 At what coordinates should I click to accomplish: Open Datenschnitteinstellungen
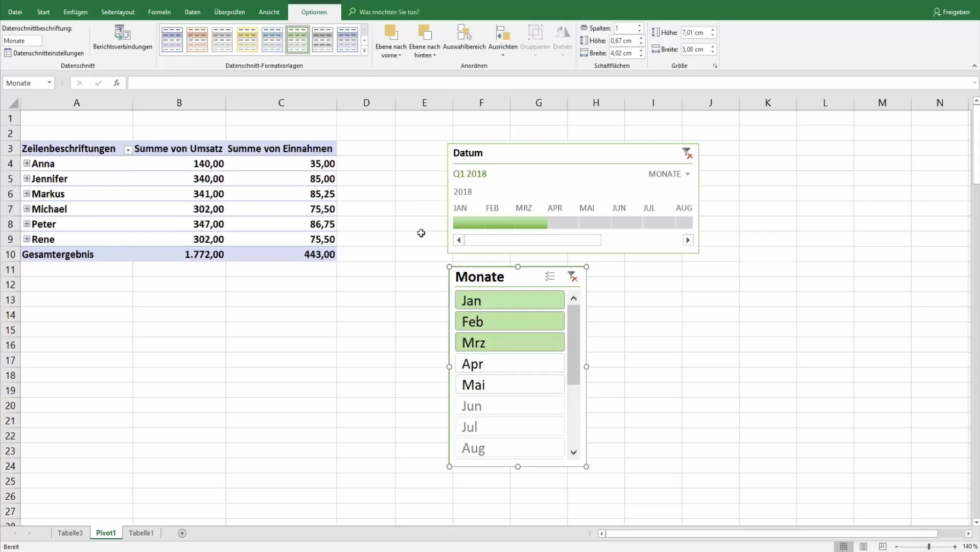[44, 53]
